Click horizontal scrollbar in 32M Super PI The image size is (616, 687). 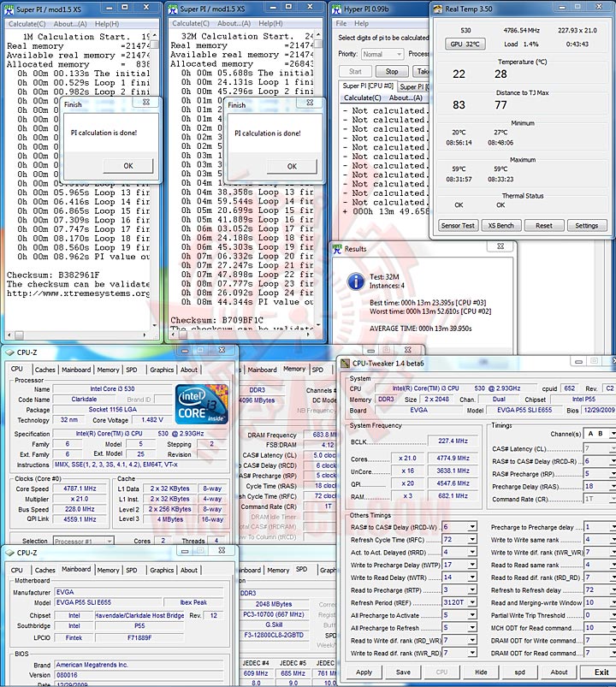pos(241,335)
